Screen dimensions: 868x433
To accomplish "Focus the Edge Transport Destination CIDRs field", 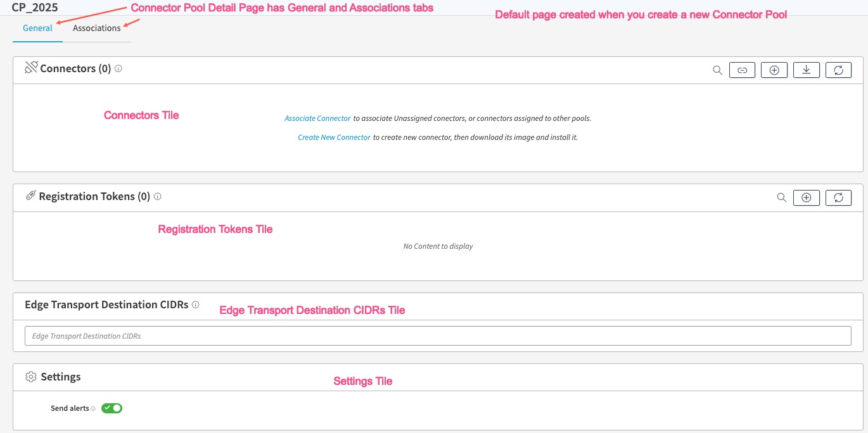I will [x=437, y=336].
